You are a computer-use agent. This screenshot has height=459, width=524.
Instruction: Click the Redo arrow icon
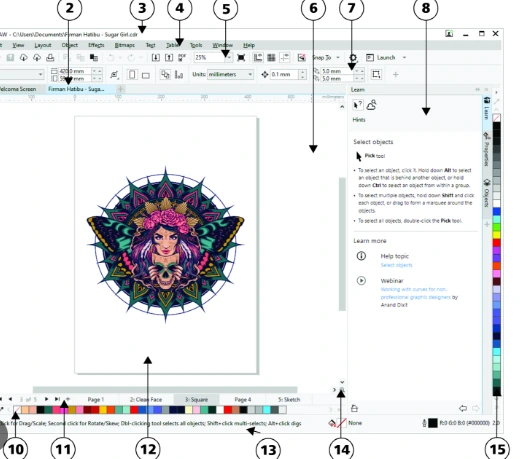click(131, 58)
